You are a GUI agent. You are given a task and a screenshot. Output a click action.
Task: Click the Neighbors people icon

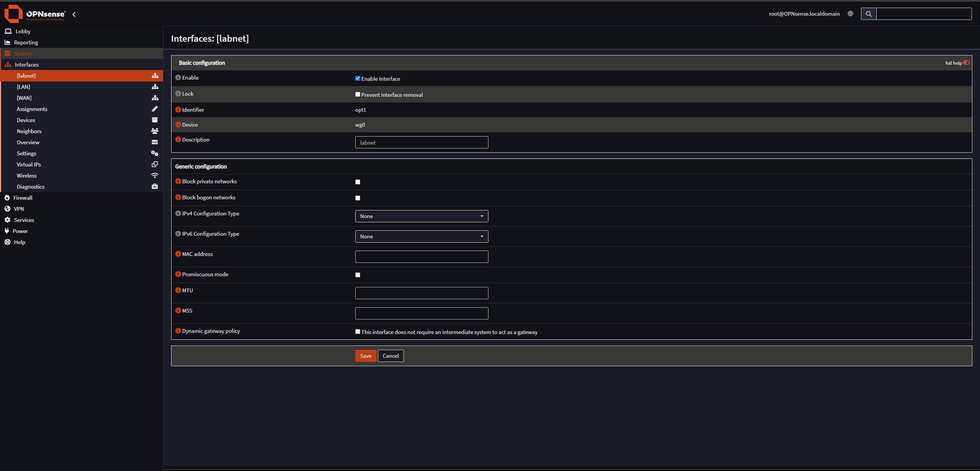click(x=155, y=131)
